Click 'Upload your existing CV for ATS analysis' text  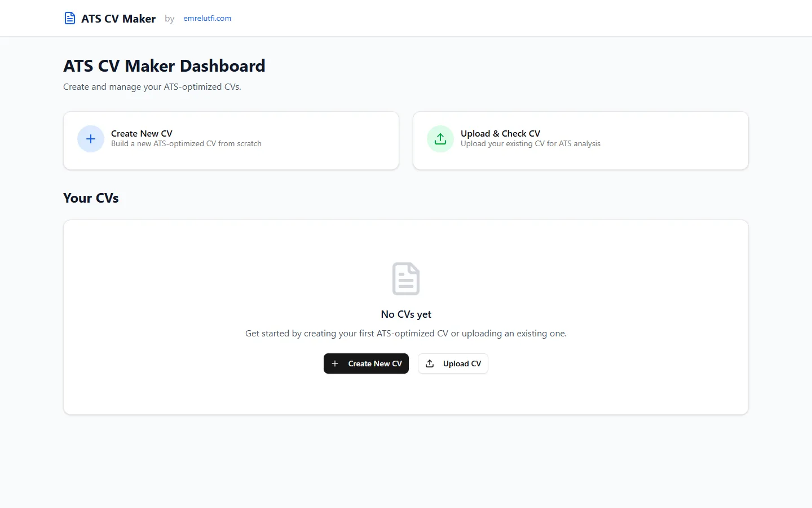pyautogui.click(x=531, y=144)
